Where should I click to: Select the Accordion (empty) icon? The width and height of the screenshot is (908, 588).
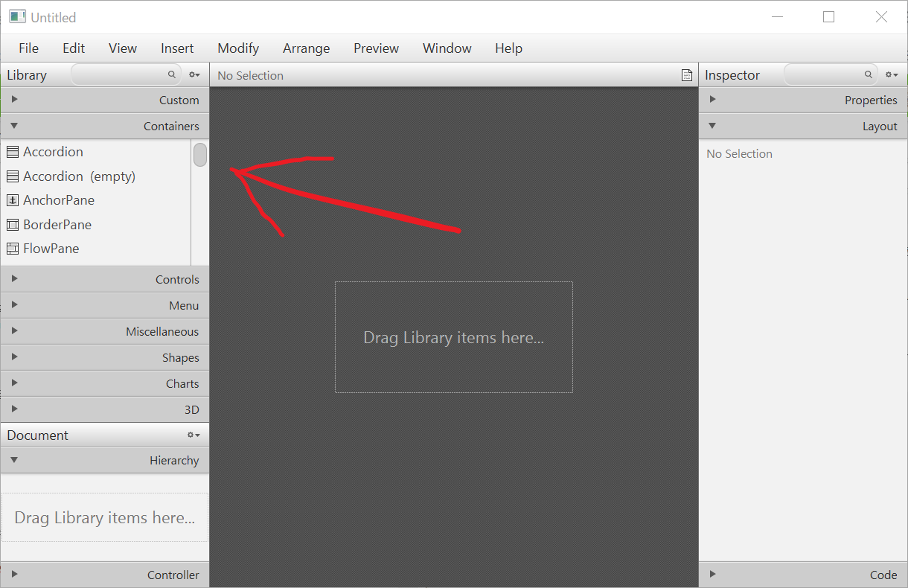coord(12,176)
